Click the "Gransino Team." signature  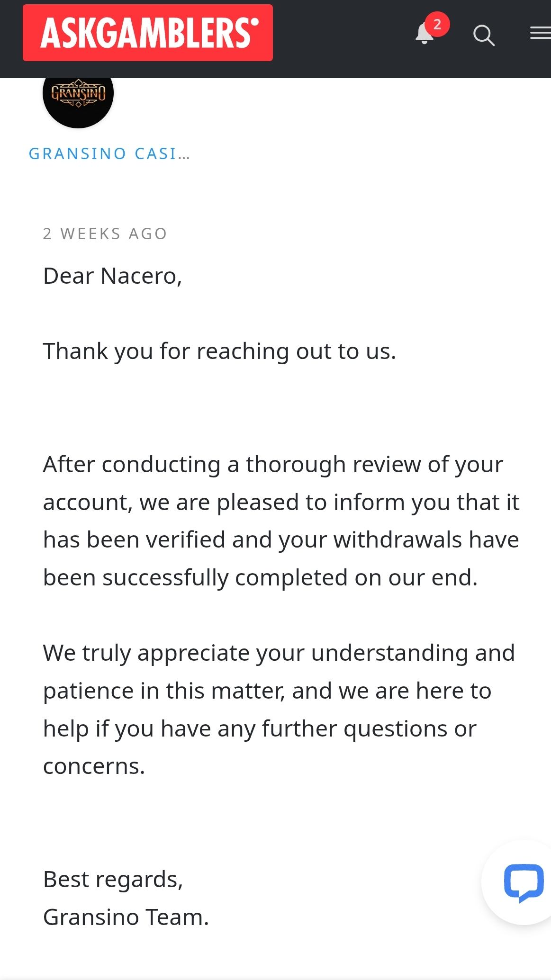tap(126, 917)
